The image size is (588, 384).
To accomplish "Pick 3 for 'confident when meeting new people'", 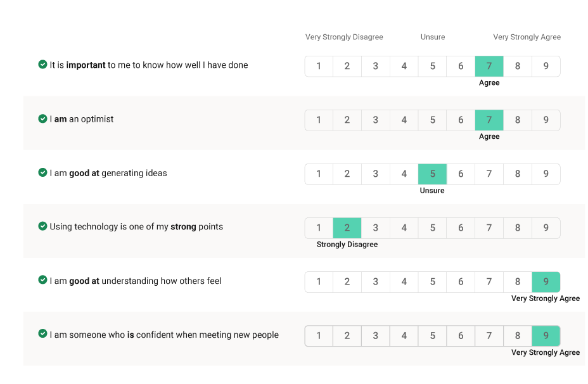I will pos(376,336).
